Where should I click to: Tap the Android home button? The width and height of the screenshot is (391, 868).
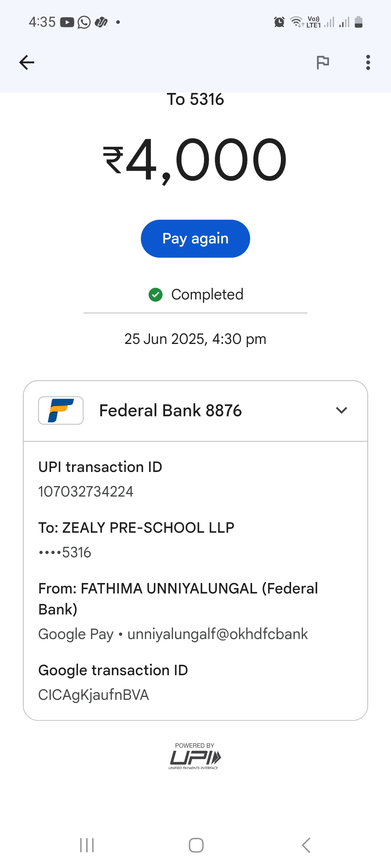point(196,845)
